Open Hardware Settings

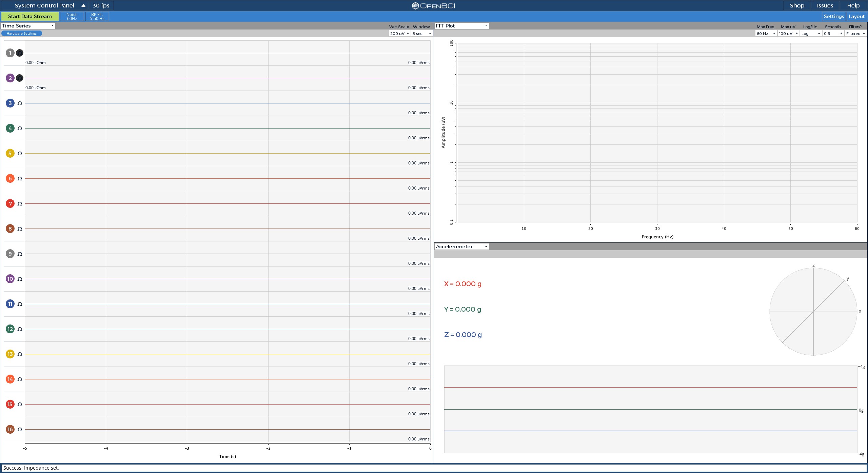tap(21, 33)
